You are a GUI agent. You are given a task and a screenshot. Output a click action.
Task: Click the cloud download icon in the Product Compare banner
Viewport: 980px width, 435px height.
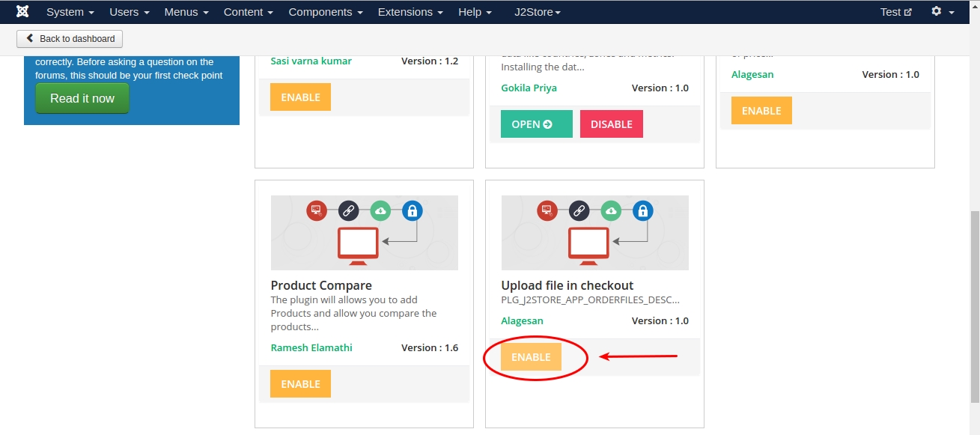pos(380,211)
